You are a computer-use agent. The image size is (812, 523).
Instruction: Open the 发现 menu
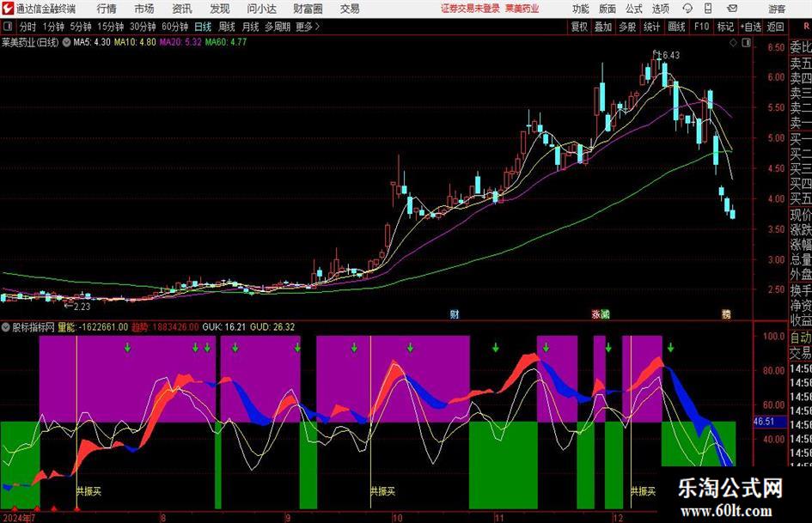220,9
